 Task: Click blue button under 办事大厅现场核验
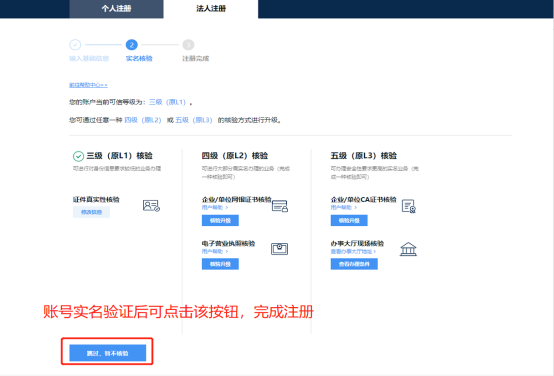354,264
